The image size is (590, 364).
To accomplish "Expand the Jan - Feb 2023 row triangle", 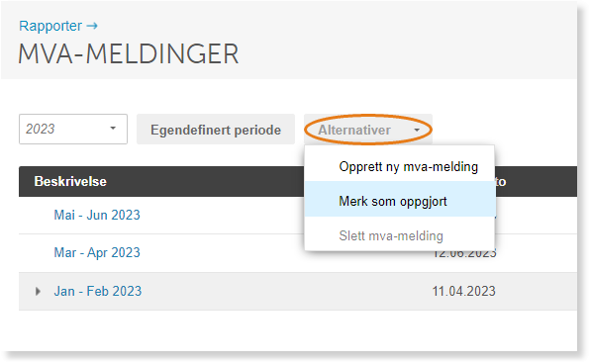I will pos(38,291).
